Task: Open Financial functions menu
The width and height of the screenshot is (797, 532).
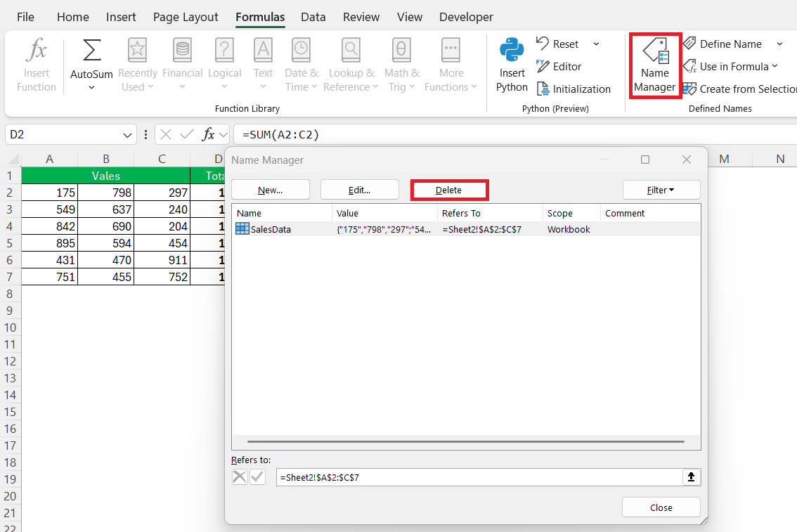Action: pos(183,65)
